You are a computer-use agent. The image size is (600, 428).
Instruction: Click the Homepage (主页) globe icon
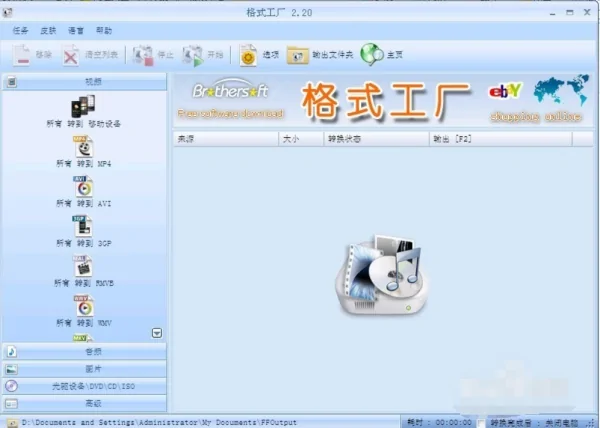tap(371, 54)
